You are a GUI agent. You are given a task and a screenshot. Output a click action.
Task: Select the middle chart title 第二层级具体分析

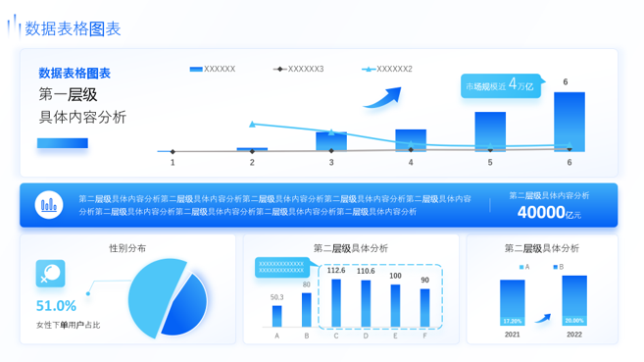(x=350, y=248)
